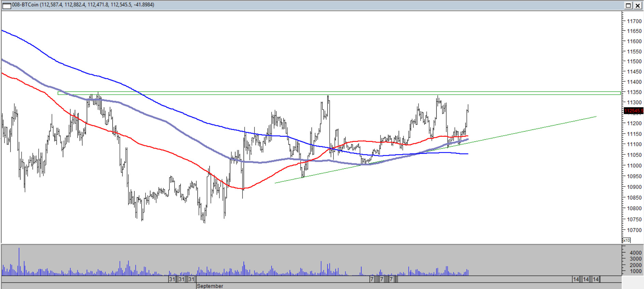The width and height of the screenshot is (644, 289).
Task: Click the last 14 date marker
Action: (x=596, y=279)
